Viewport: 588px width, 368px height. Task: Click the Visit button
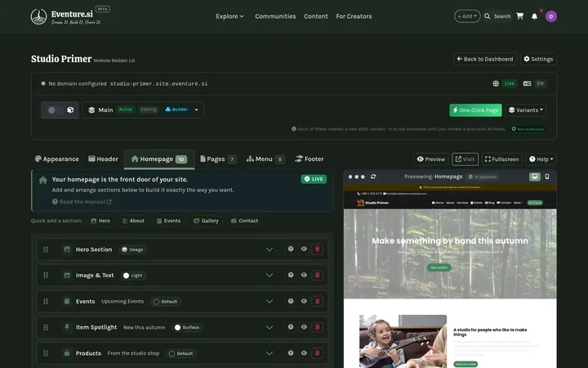click(x=465, y=159)
